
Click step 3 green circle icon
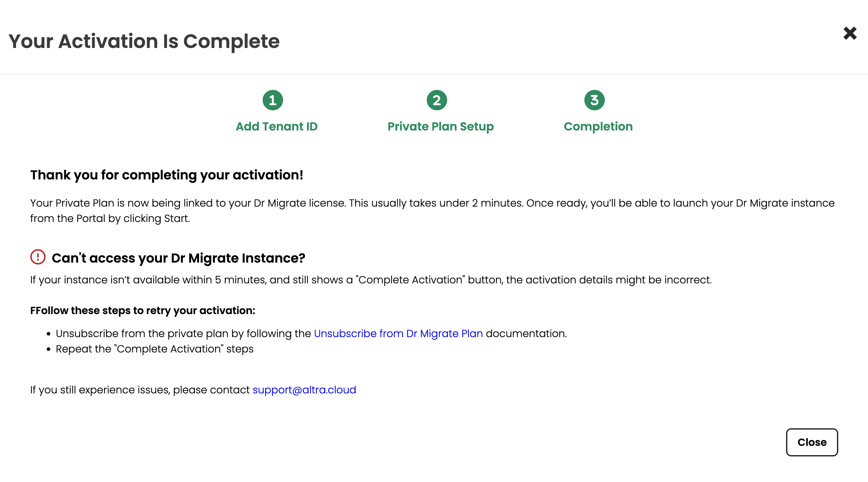point(594,100)
